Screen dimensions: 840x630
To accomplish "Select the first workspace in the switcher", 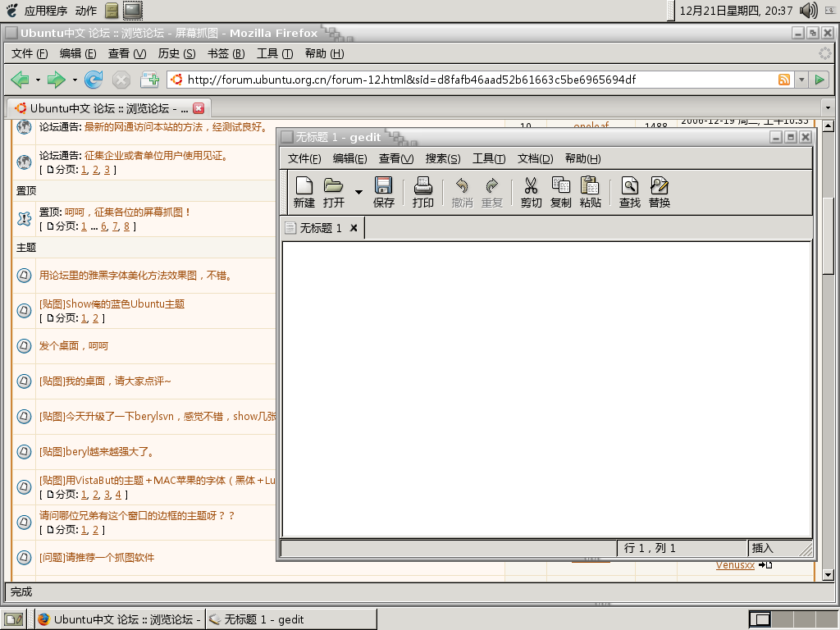I will click(x=760, y=620).
